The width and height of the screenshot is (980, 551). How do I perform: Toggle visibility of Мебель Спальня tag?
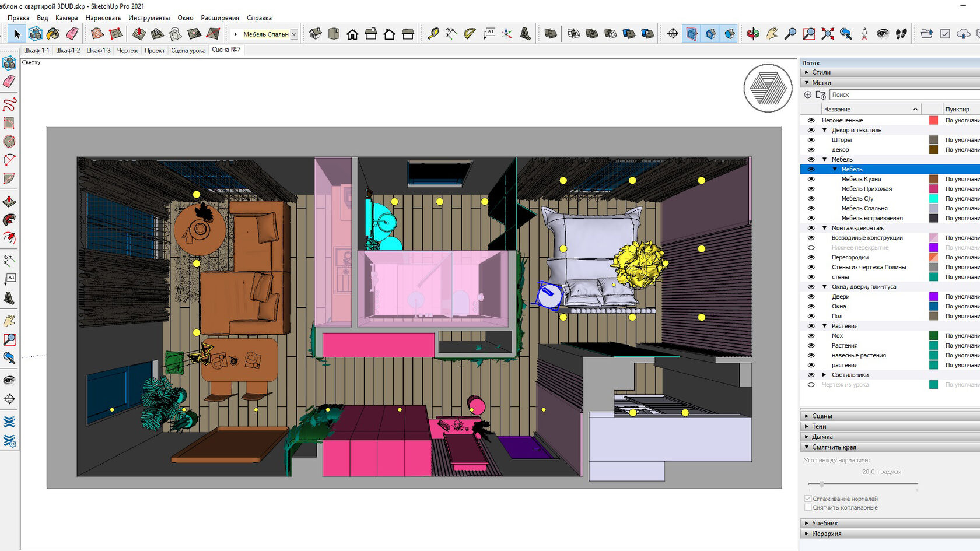click(811, 208)
